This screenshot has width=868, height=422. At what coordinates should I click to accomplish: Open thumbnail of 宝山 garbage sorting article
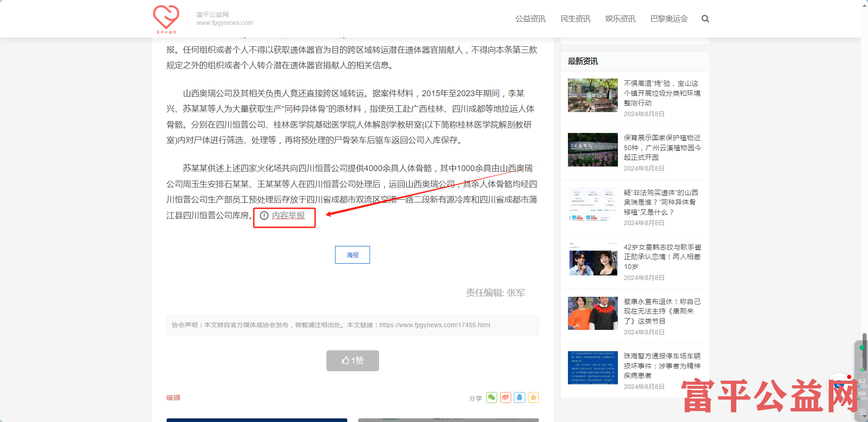click(x=592, y=95)
